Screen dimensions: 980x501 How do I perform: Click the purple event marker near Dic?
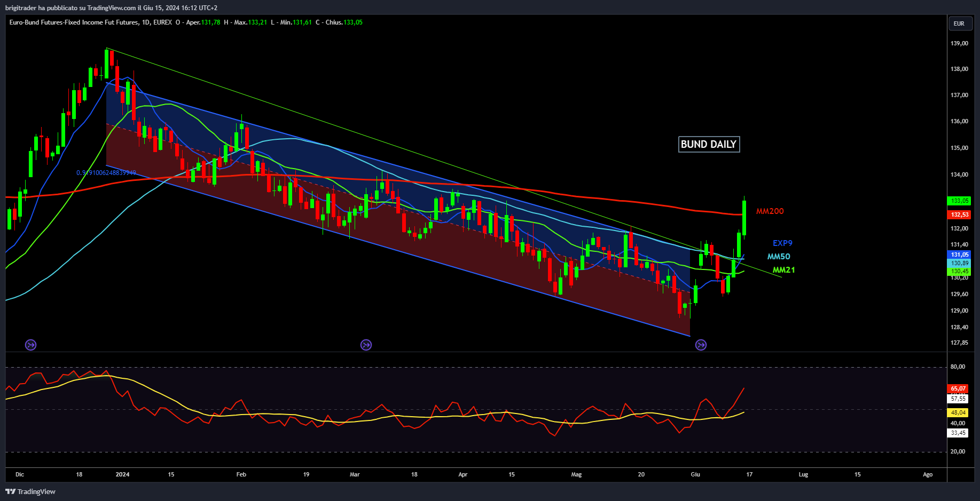click(x=31, y=345)
